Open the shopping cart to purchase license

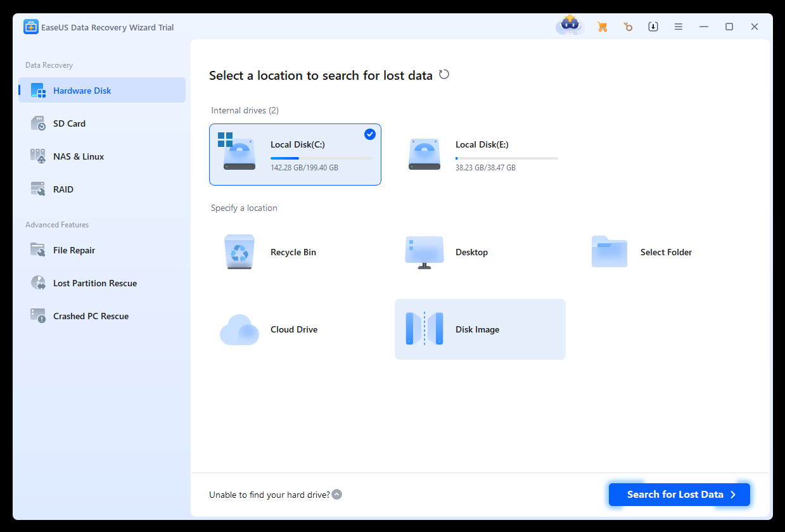[x=602, y=27]
